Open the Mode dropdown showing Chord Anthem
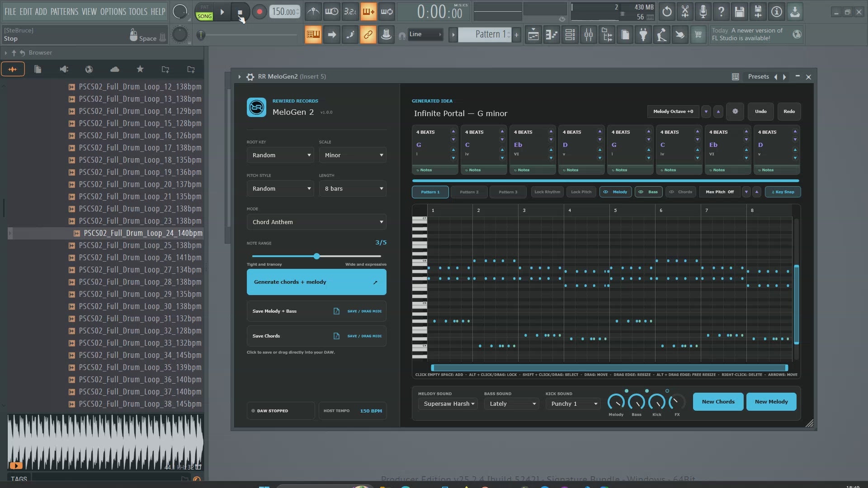Screen dimensions: 868x488 (x=316, y=222)
